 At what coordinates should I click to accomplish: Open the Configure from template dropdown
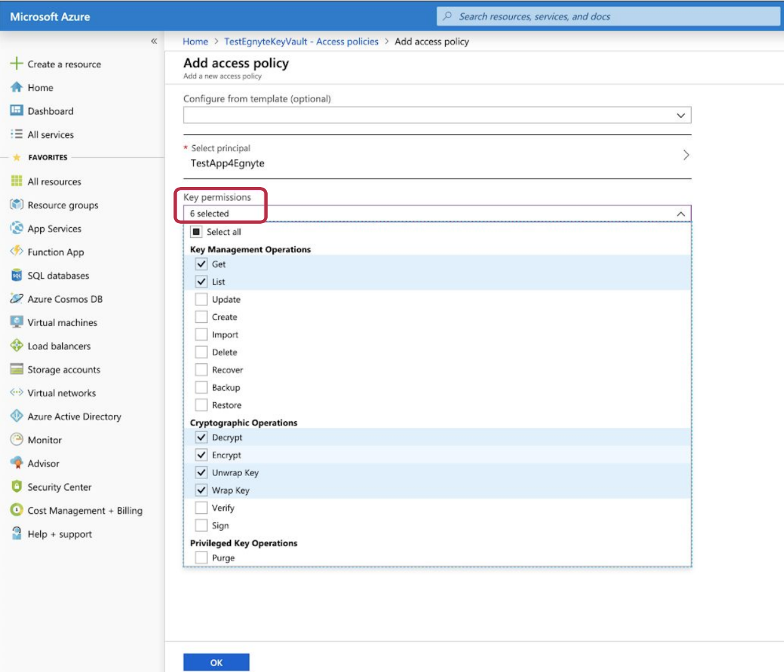[x=437, y=115]
